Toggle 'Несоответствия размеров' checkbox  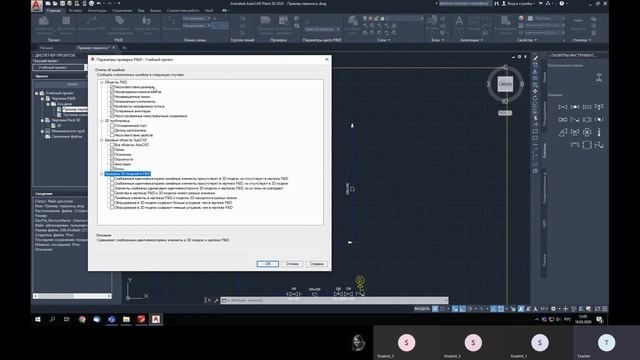tap(112, 87)
